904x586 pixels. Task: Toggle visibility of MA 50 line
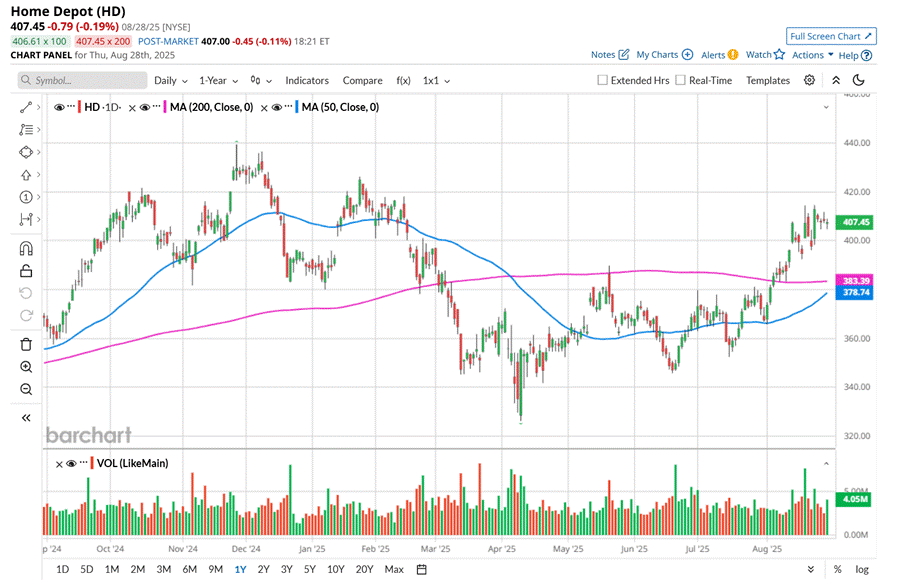pos(277,107)
